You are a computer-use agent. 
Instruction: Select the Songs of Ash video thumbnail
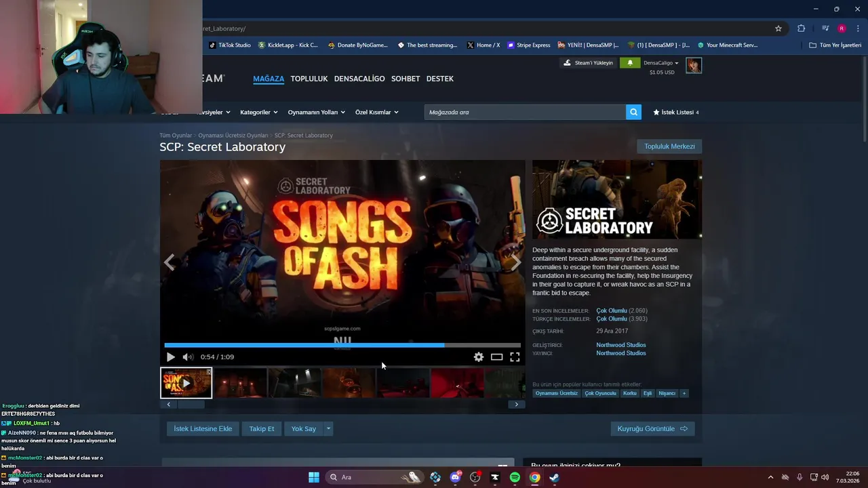[186, 383]
